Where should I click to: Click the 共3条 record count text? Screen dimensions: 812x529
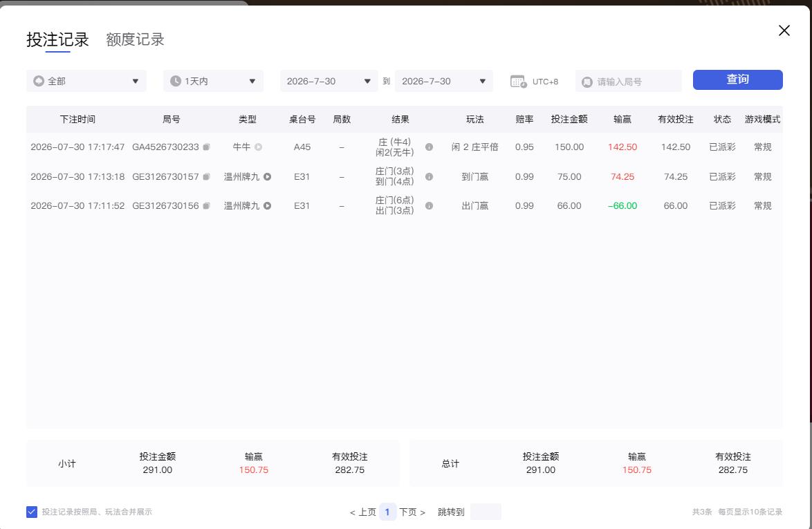pyautogui.click(x=702, y=512)
